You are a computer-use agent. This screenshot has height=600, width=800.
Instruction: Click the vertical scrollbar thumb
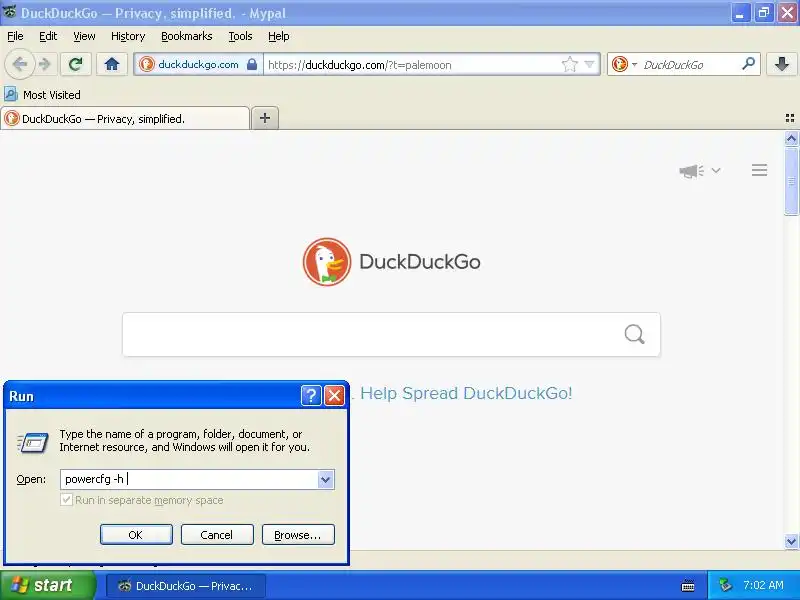coord(791,181)
